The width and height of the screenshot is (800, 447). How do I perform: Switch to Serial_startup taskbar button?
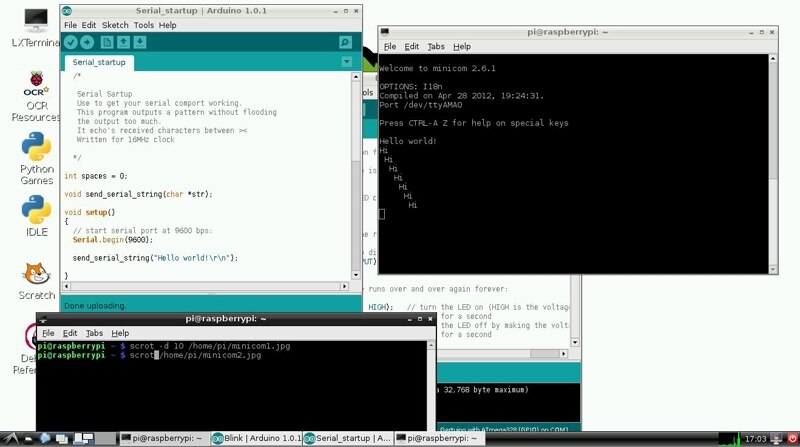pyautogui.click(x=348, y=438)
